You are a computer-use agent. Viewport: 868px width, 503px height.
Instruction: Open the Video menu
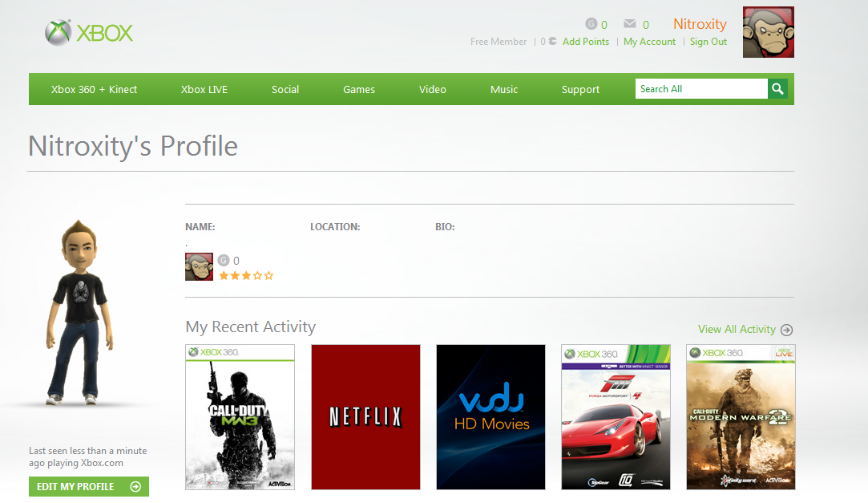pyautogui.click(x=432, y=89)
